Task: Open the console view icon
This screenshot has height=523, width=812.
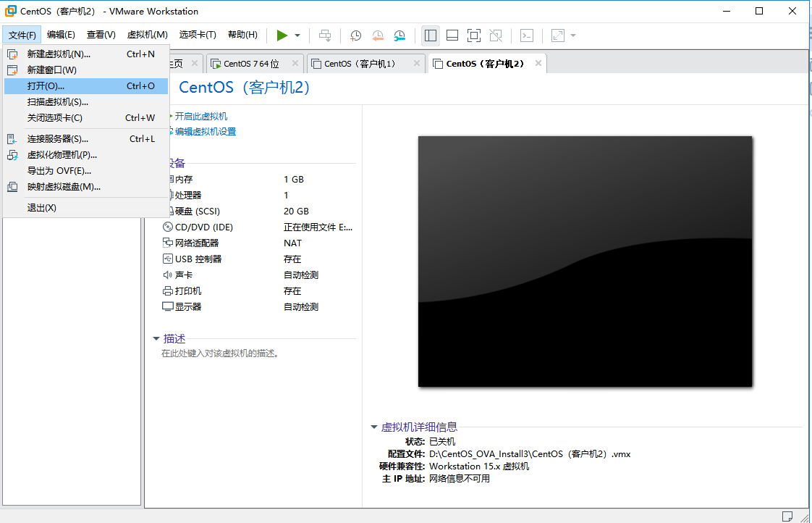Action: tap(527, 35)
